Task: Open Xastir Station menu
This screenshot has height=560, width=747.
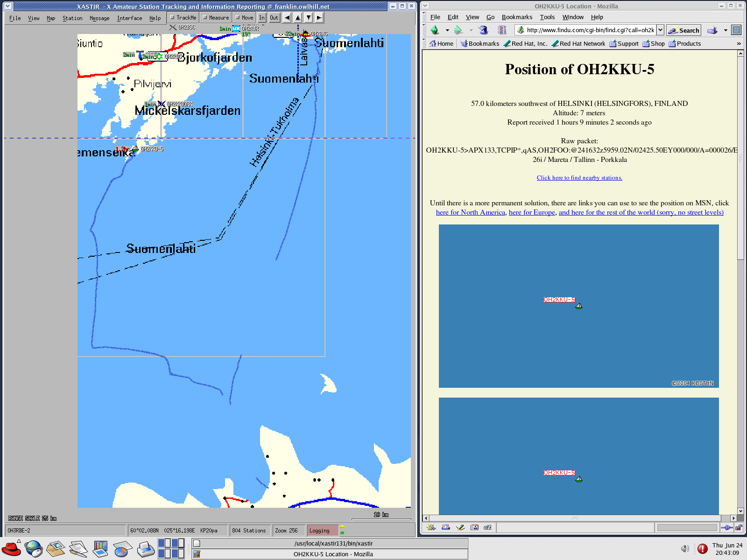Action: pyautogui.click(x=72, y=18)
